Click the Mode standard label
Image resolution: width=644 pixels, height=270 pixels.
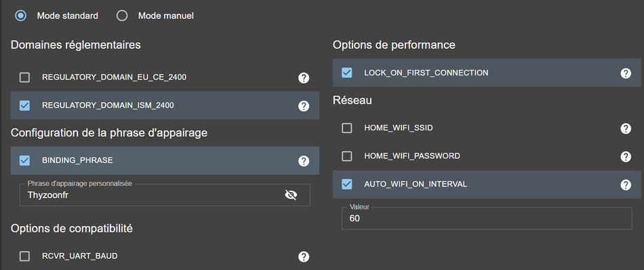pyautogui.click(x=67, y=16)
